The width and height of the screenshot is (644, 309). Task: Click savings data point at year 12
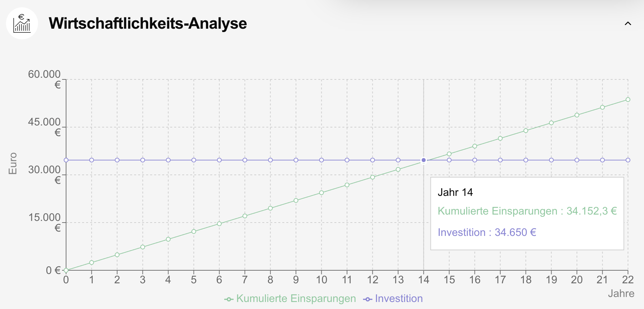[373, 177]
